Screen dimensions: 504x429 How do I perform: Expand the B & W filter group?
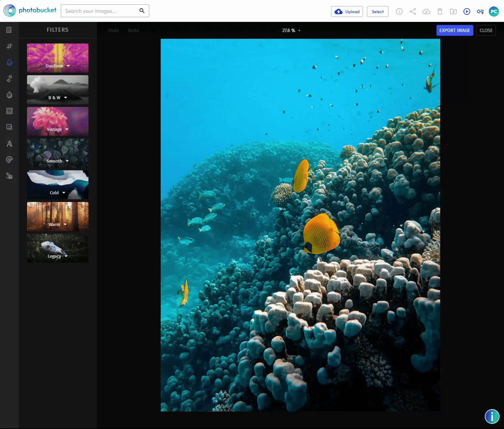pyautogui.click(x=58, y=90)
